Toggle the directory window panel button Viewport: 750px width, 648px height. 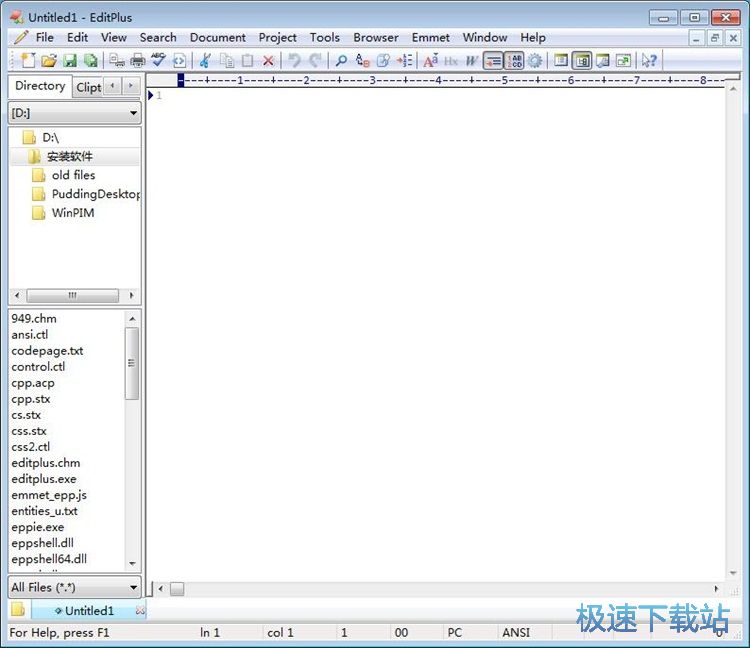582,61
